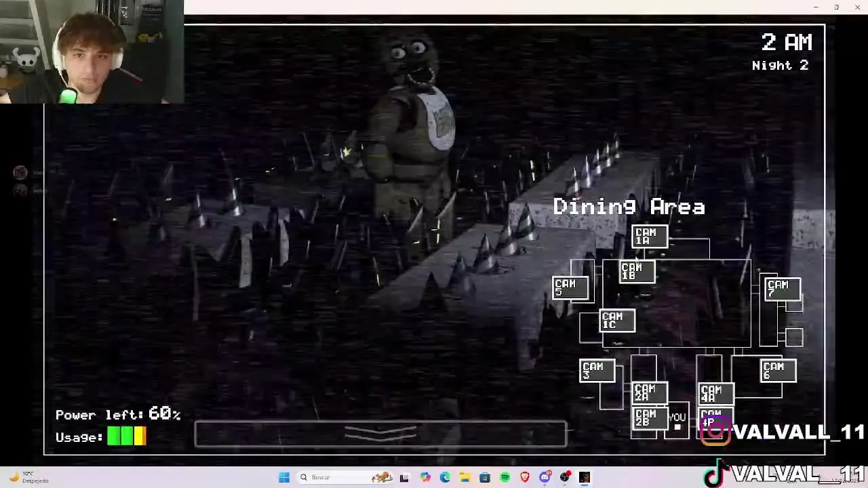
Task: Click the taskbar Buscar search box
Action: pos(346,477)
